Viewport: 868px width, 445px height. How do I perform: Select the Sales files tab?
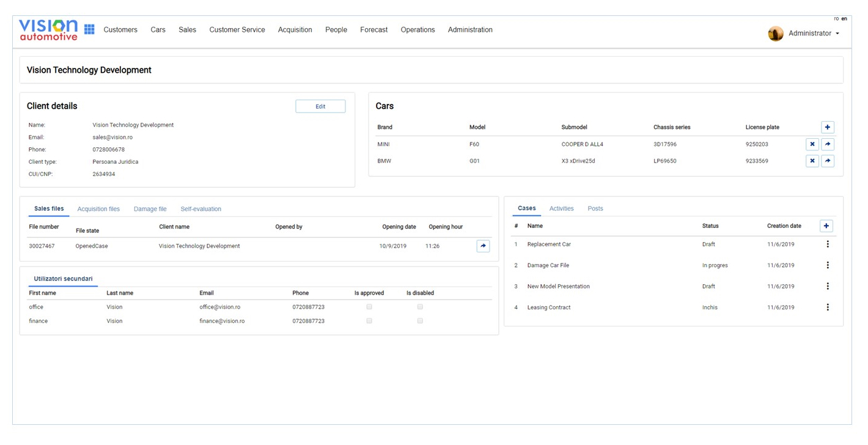coord(49,209)
